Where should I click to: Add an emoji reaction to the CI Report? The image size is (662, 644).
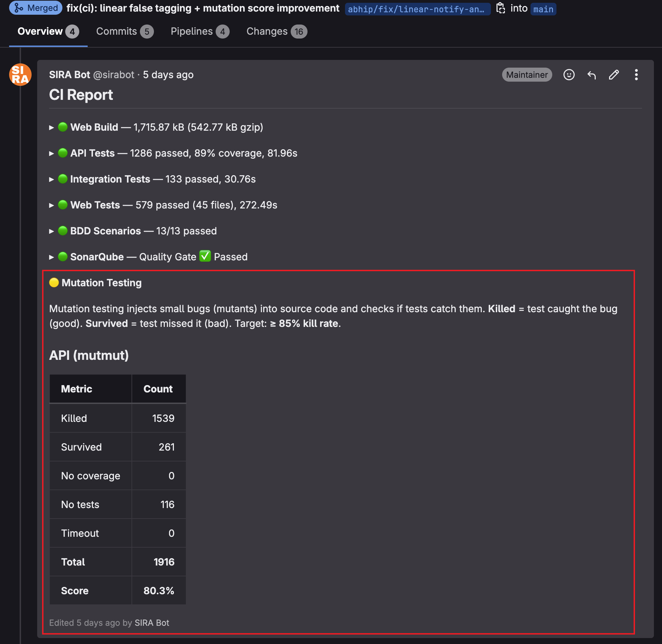click(x=569, y=75)
